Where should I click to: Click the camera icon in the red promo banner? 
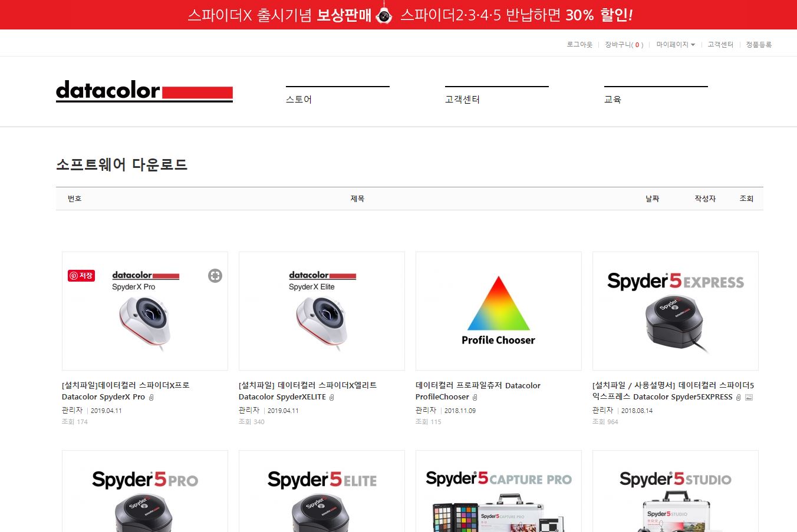384,15
